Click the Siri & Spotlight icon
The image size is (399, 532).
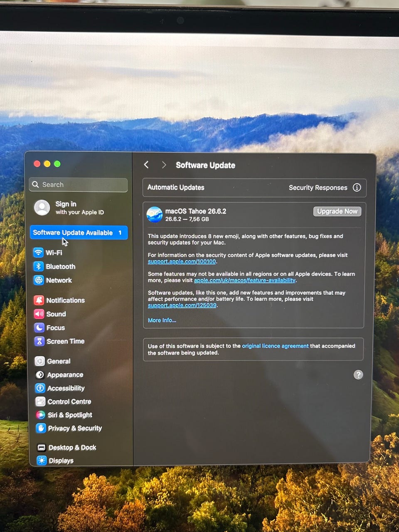coord(40,415)
